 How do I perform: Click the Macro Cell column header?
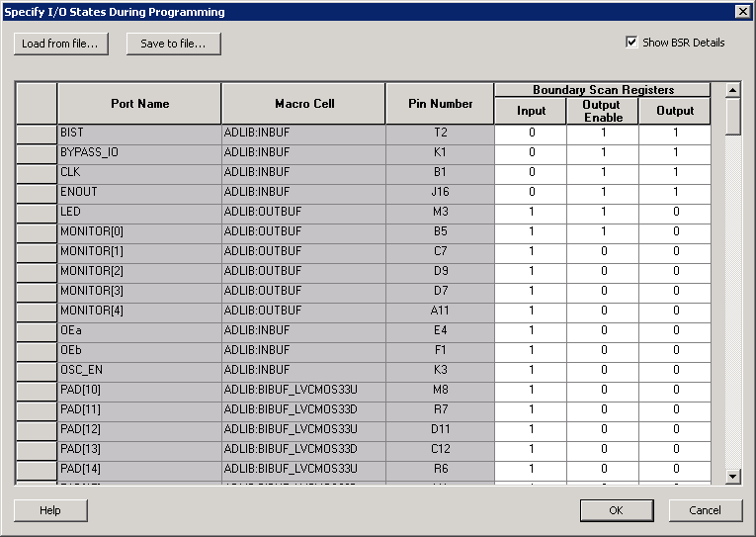[x=304, y=104]
